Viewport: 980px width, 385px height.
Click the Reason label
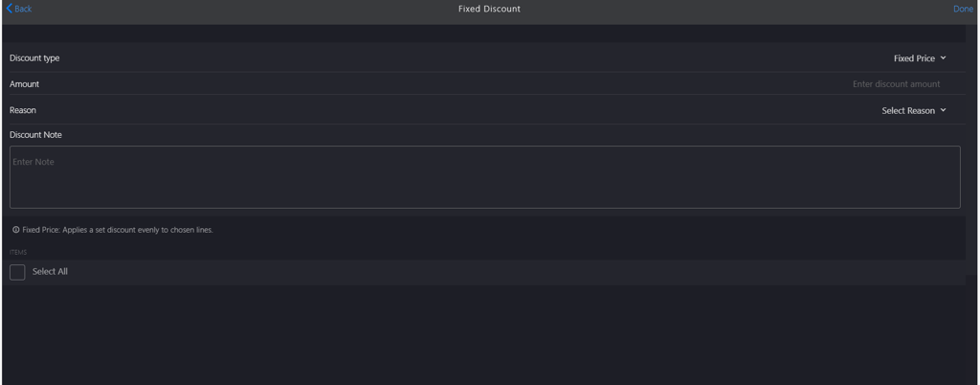point(23,110)
